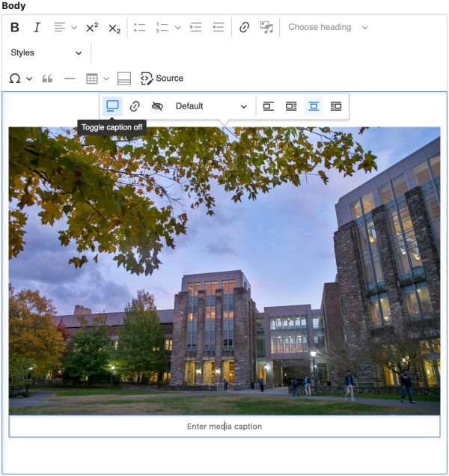
Task: Link the media from balloon toolbar
Action: [x=135, y=106]
